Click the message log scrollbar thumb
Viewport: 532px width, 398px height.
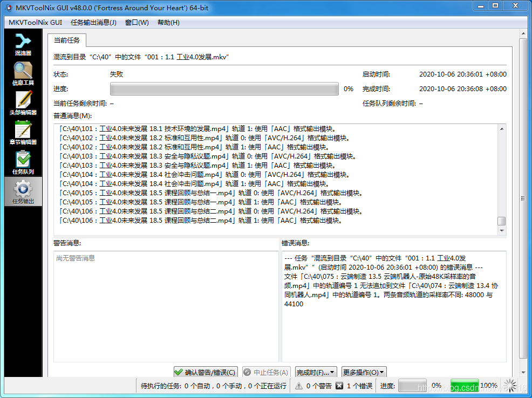[x=501, y=221]
